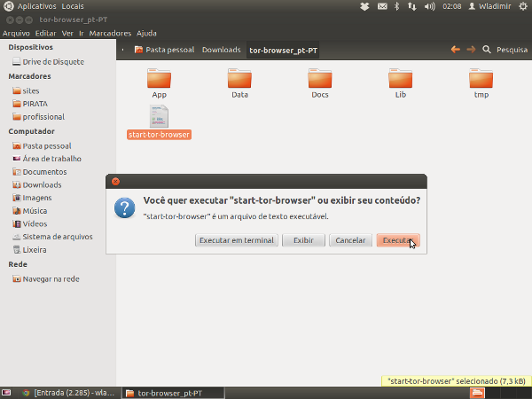Open the network connection indicator
This screenshot has height=399, width=532.
pos(412,6)
